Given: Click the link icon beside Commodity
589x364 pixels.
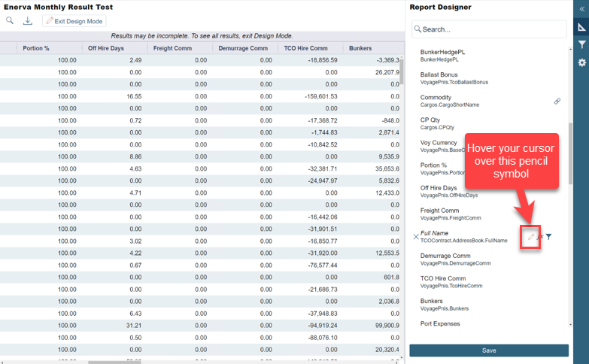Looking at the screenshot, I should (x=557, y=101).
